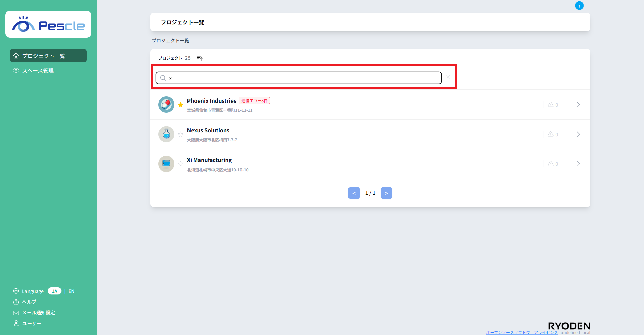Viewport: 644px width, 335px height.
Task: Click the magnifier icon in the search field
Action: pos(163,78)
